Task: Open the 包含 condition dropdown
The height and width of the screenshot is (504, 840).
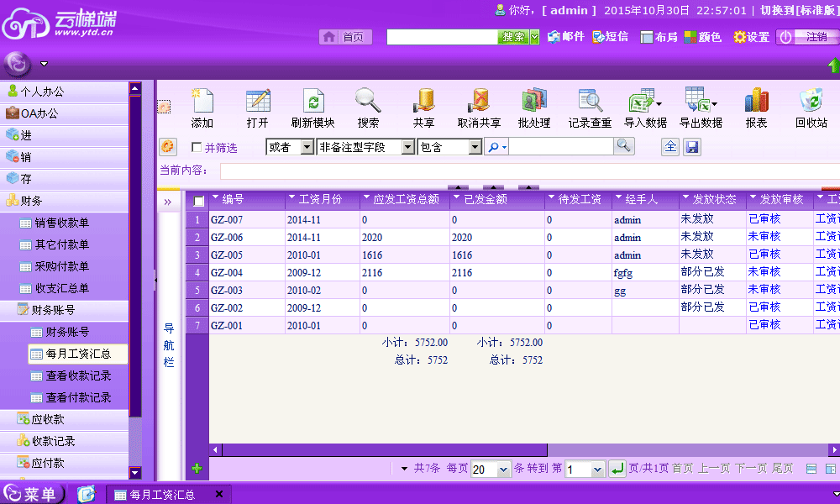Action: (475, 147)
